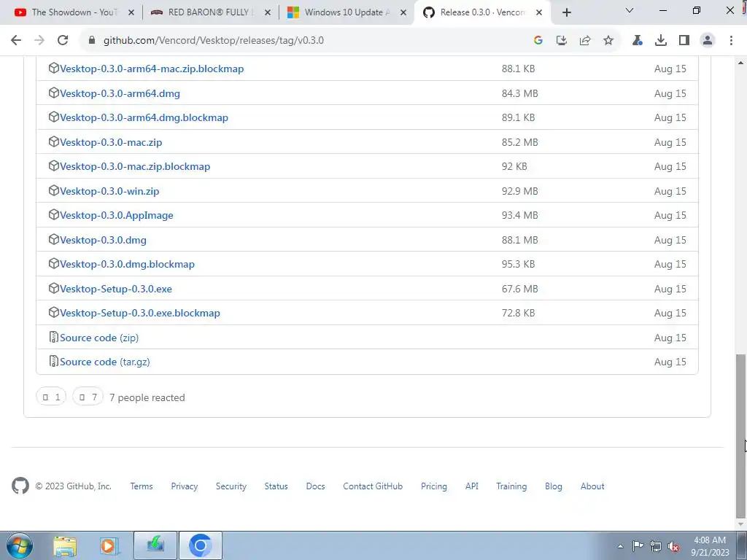Download Vesktop-0.3.0.AppImage

point(117,216)
